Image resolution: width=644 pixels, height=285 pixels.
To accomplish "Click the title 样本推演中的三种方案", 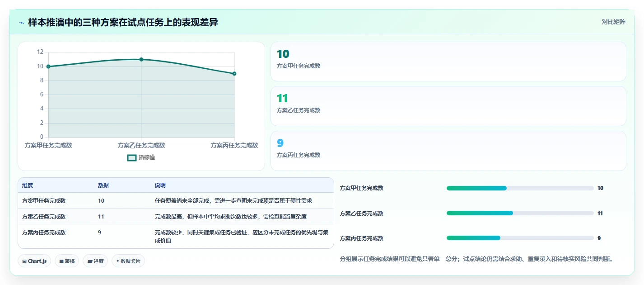I will [123, 22].
